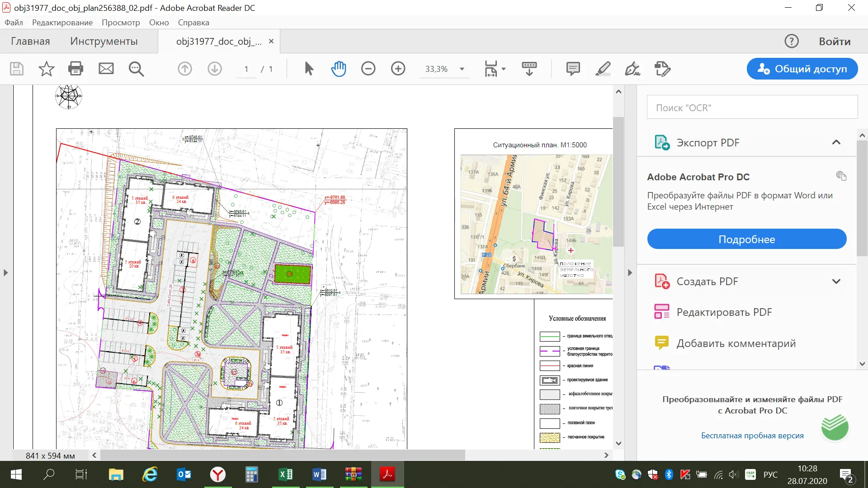Viewport: 868px width, 488px height.
Task: Click the print file icon
Action: 75,69
